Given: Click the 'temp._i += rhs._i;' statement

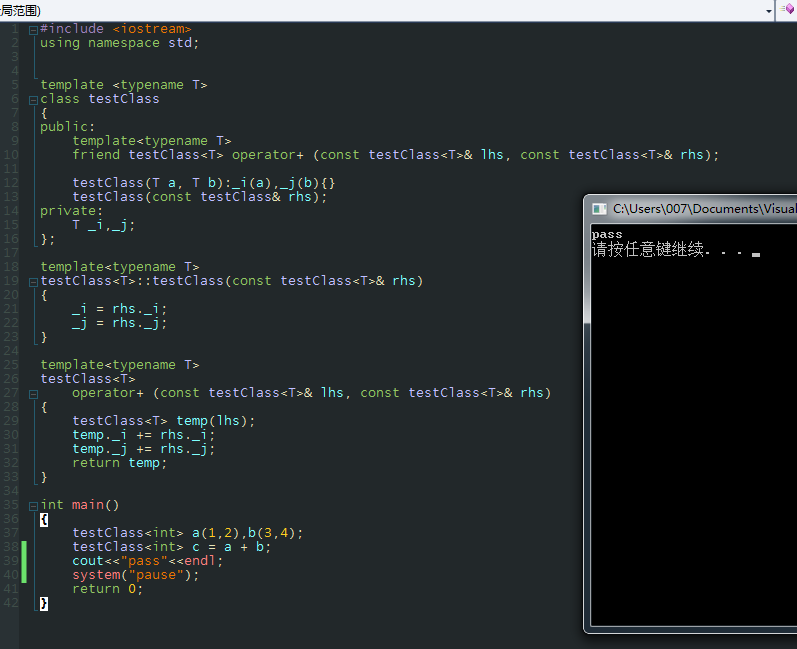Looking at the screenshot, I should tap(144, 435).
